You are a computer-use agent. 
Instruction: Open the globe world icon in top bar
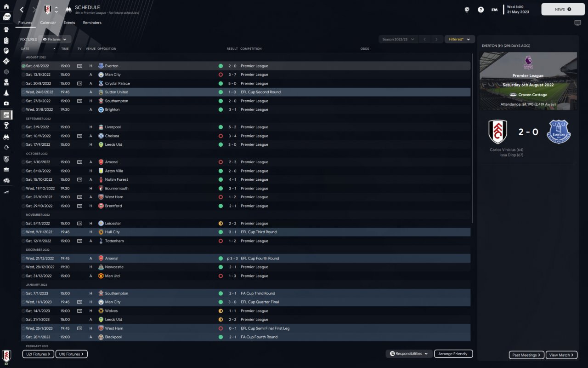pyautogui.click(x=467, y=10)
